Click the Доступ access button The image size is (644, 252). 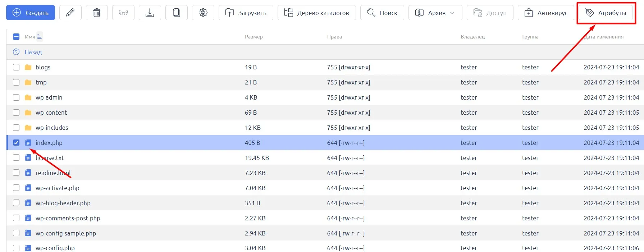pyautogui.click(x=490, y=13)
